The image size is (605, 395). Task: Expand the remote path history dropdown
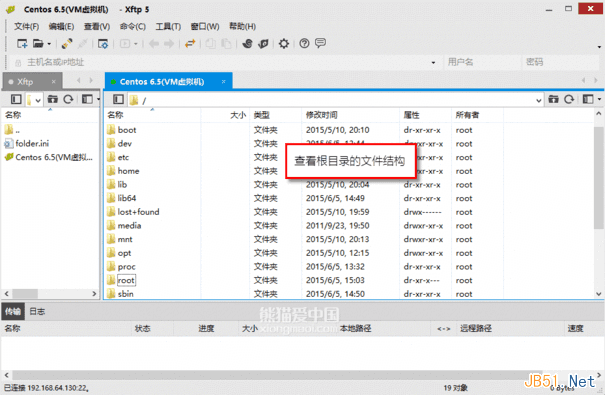(x=538, y=101)
